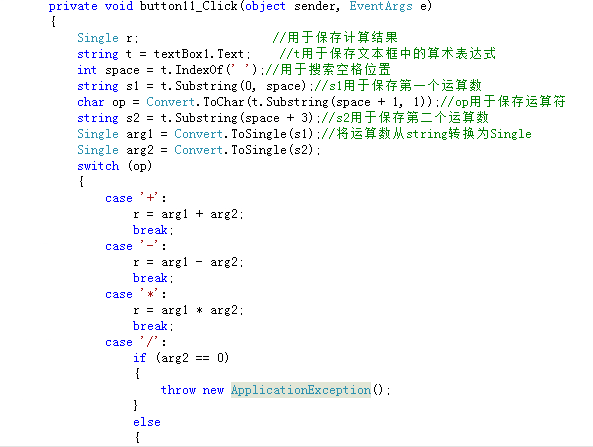
Task: Click the 'int' keyword before space
Action: pyautogui.click(x=87, y=70)
